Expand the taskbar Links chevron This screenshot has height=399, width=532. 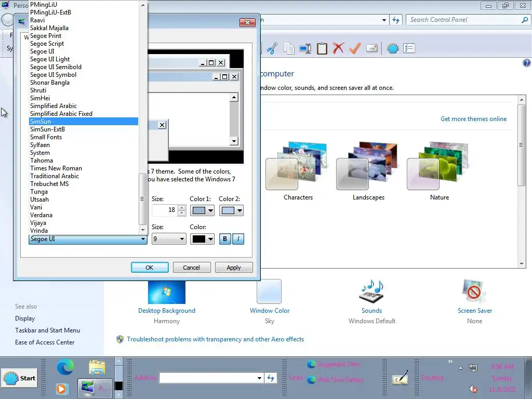pyautogui.click(x=450, y=362)
